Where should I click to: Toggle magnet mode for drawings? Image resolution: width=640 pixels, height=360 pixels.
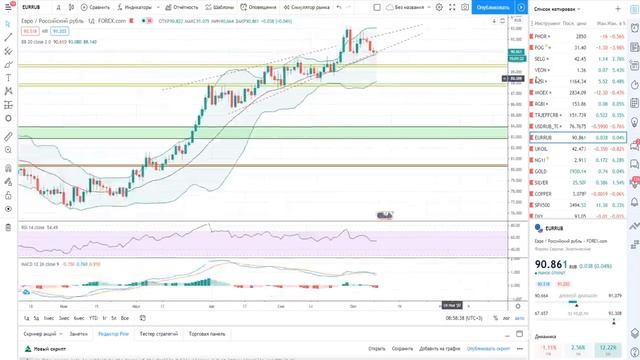[8, 168]
